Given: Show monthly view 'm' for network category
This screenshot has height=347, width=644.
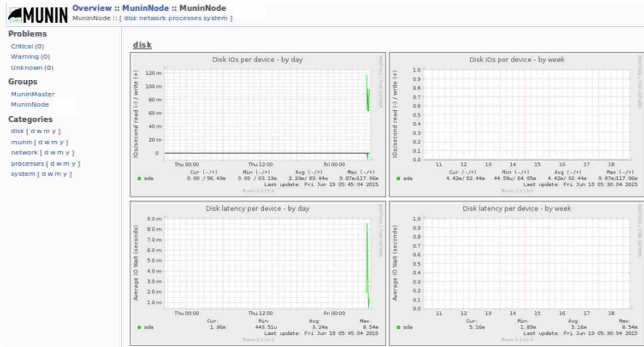Looking at the screenshot, I should click(x=61, y=152).
